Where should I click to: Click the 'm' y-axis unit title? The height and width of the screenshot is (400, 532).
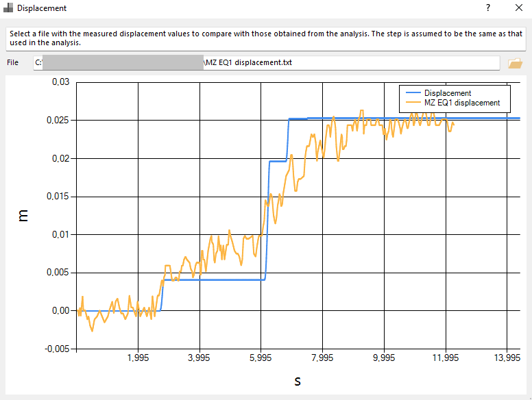coord(23,216)
